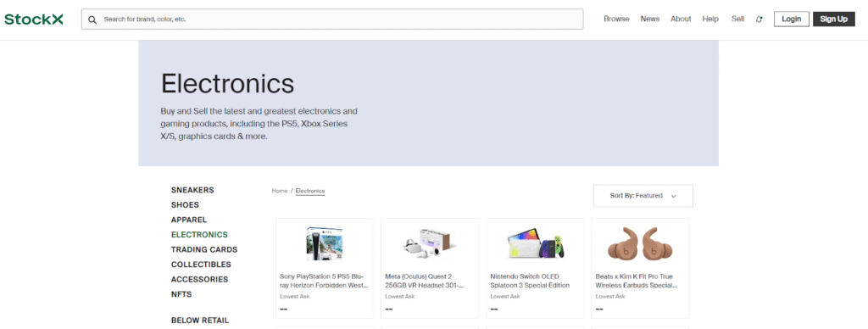
Task: Open the Meta Quest 2 headset image
Action: (430, 243)
